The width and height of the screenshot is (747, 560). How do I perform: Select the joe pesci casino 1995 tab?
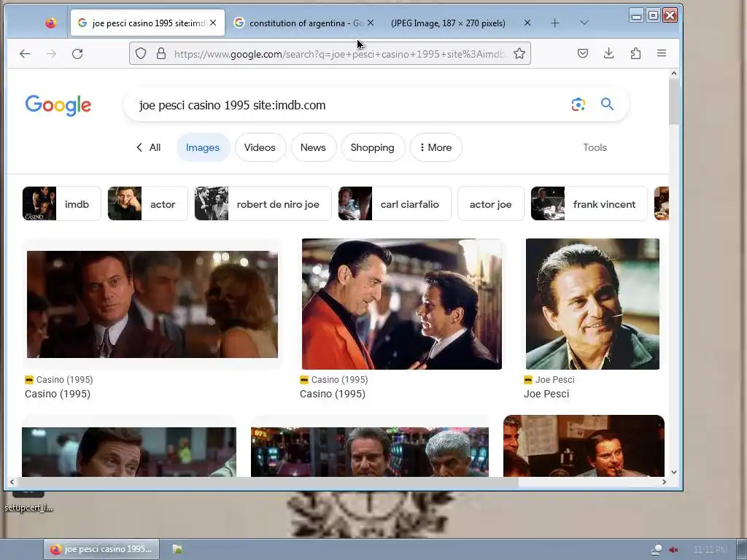tap(147, 23)
